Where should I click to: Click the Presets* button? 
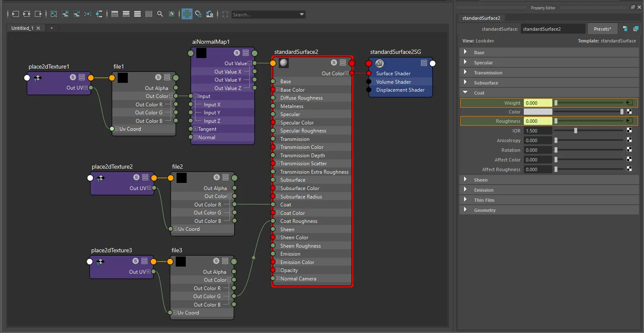click(x=602, y=29)
